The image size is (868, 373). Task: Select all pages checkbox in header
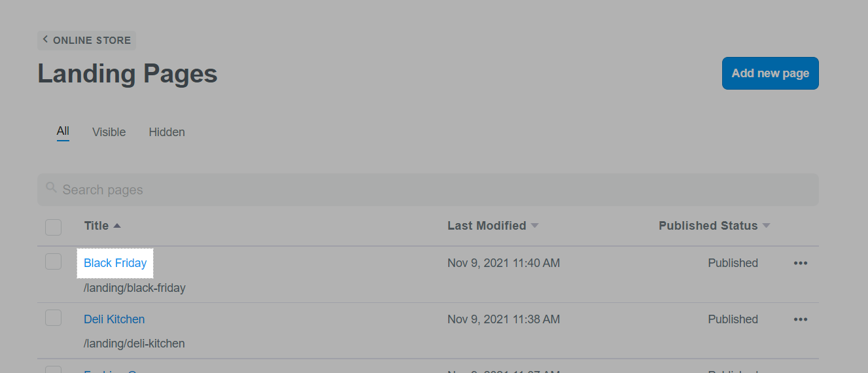click(x=53, y=227)
